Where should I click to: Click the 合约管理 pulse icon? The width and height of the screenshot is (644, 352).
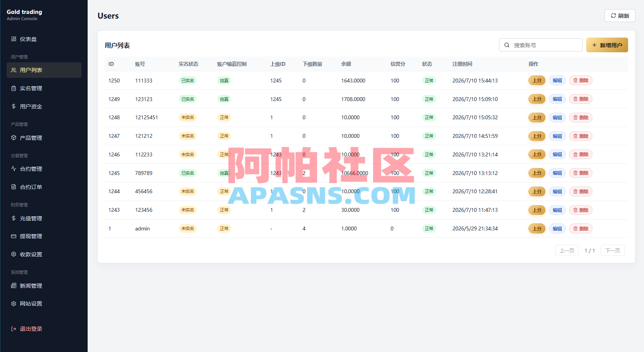pos(14,169)
